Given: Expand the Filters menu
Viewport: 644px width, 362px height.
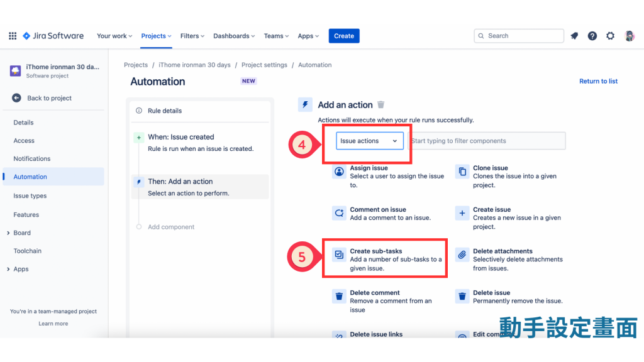Looking at the screenshot, I should [192, 36].
